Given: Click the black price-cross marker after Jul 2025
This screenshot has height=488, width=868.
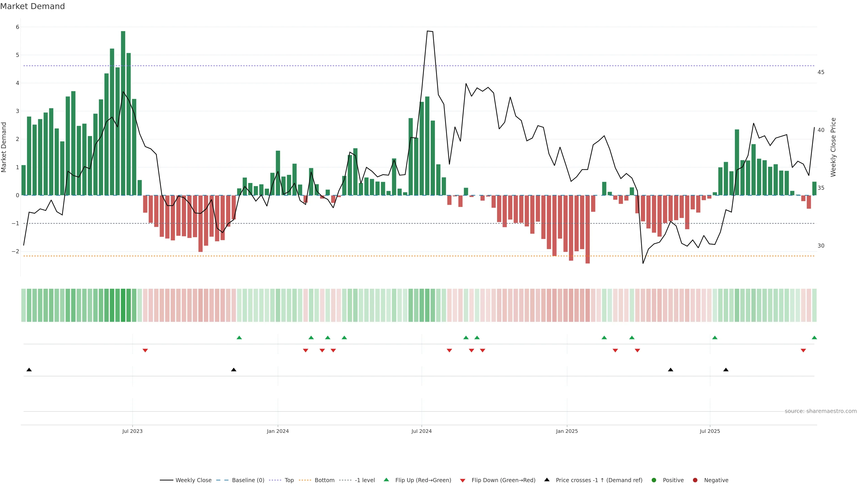Looking at the screenshot, I should [726, 370].
